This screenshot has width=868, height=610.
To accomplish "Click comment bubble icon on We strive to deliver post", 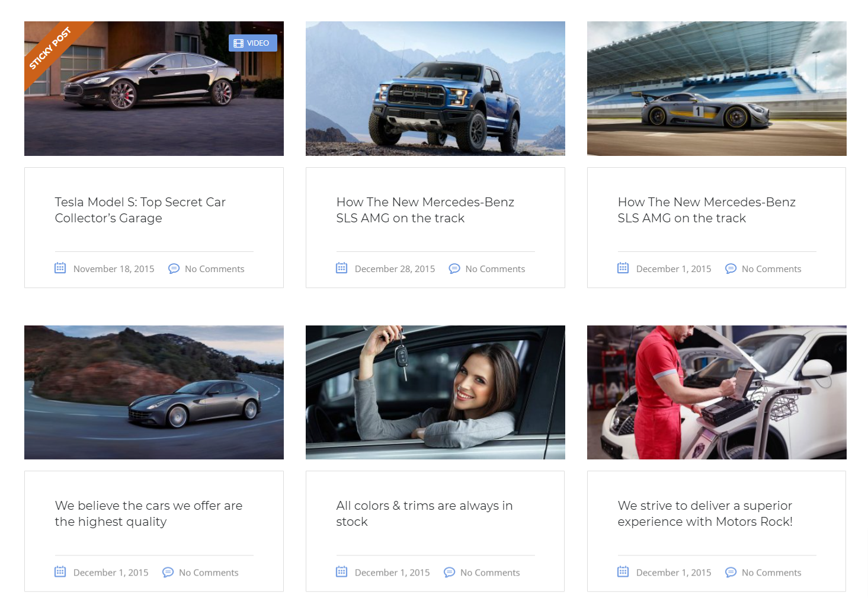I will click(731, 572).
